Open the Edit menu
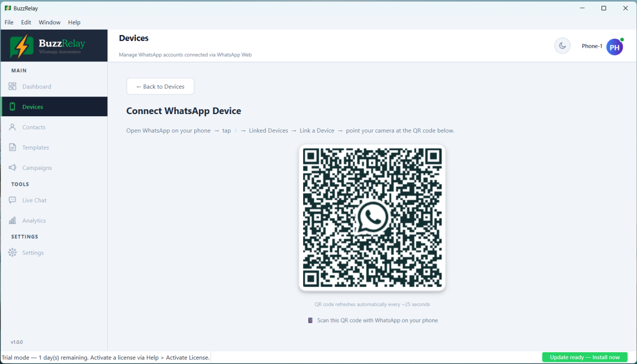637x364 pixels. [26, 22]
